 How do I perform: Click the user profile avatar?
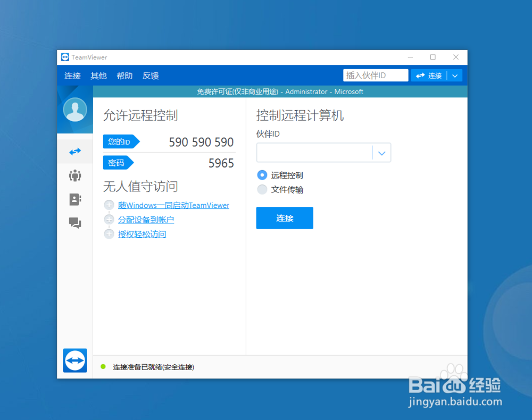click(x=75, y=110)
